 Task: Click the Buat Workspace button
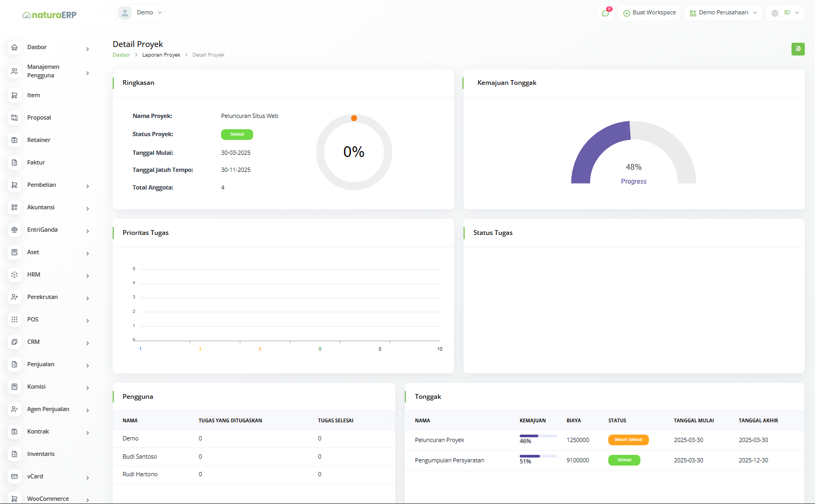(649, 13)
